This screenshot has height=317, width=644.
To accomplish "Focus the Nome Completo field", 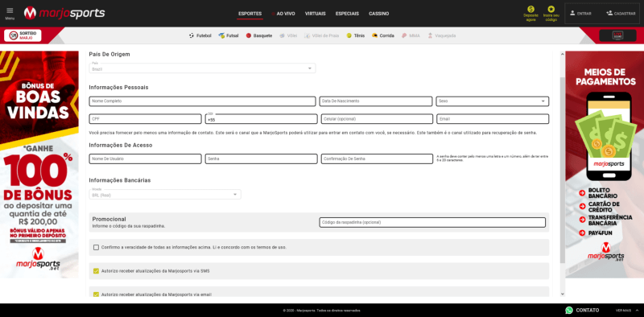I will pyautogui.click(x=202, y=101).
